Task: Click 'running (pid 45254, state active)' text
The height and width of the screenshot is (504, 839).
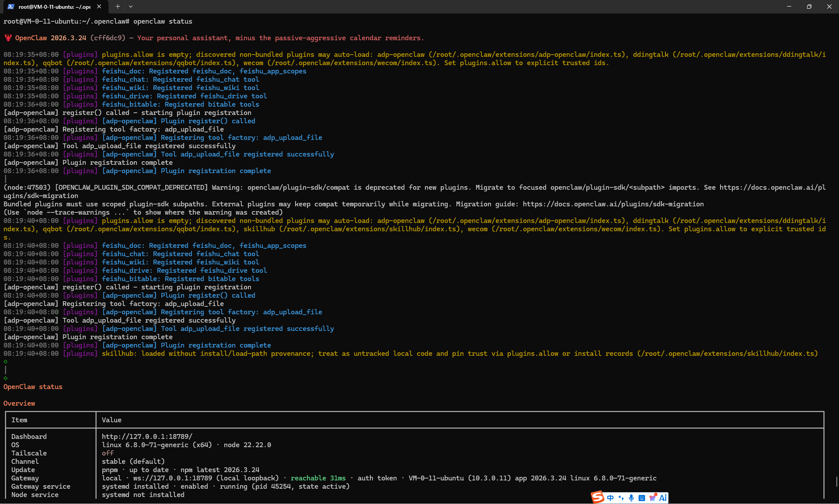Action: click(x=285, y=487)
